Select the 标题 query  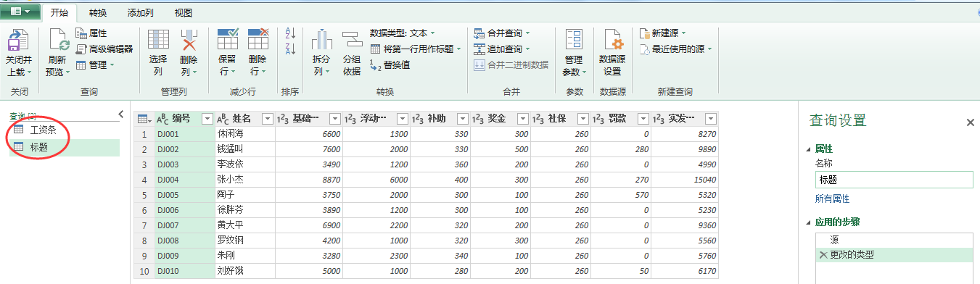(x=64, y=148)
